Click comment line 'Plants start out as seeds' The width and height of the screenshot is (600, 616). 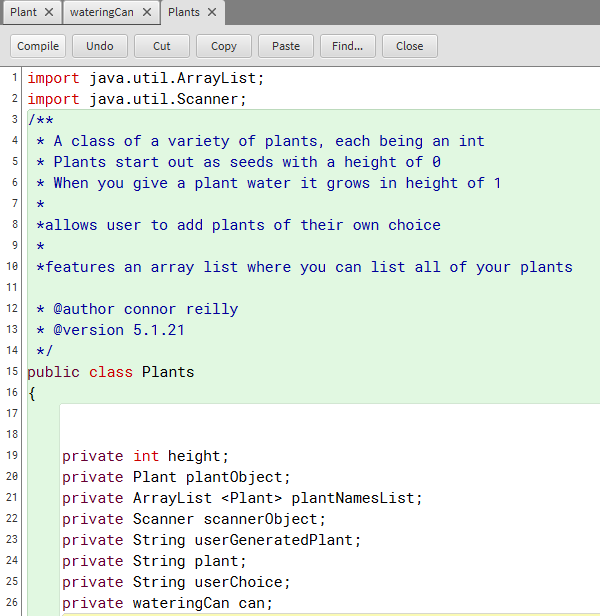[239, 162]
